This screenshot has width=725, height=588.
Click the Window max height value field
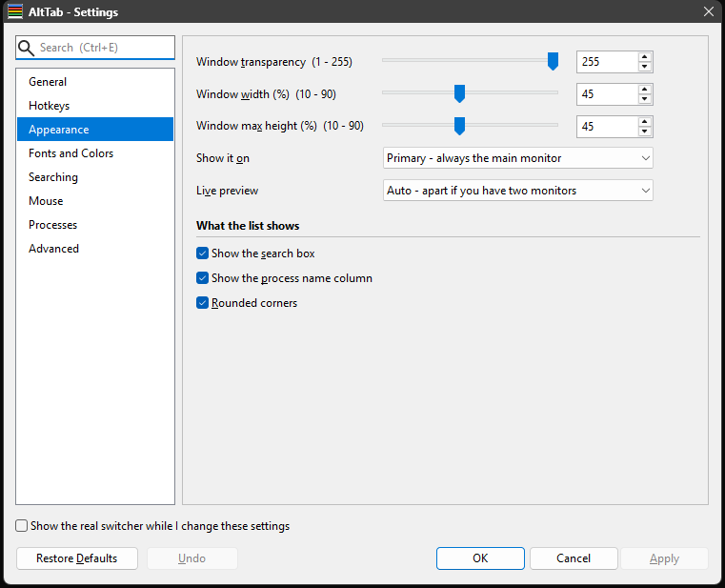click(x=608, y=127)
